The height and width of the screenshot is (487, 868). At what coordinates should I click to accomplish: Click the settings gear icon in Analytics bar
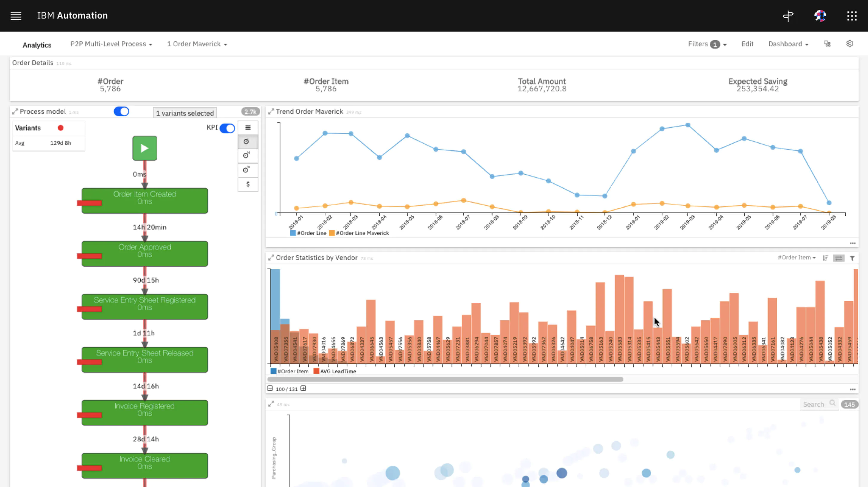pyautogui.click(x=849, y=44)
